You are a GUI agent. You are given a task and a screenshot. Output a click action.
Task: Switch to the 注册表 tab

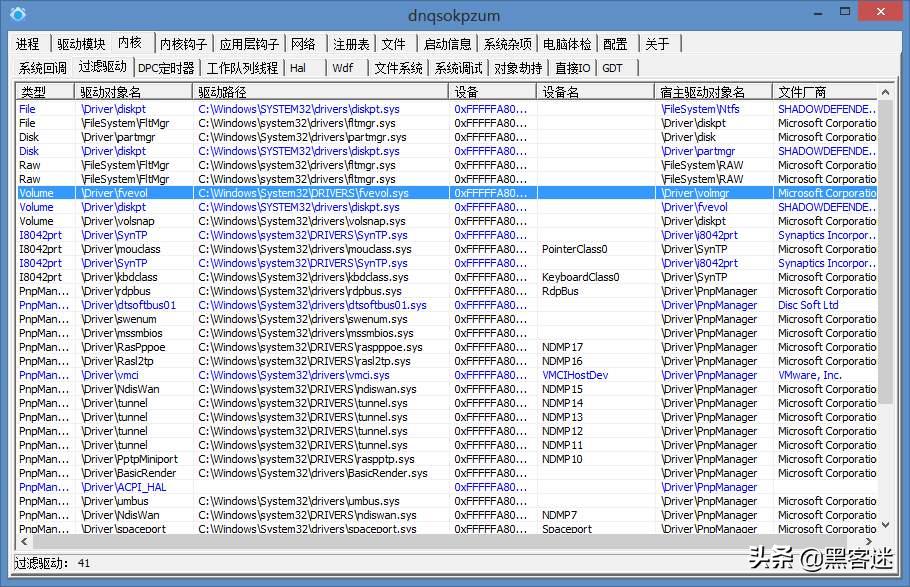(350, 43)
